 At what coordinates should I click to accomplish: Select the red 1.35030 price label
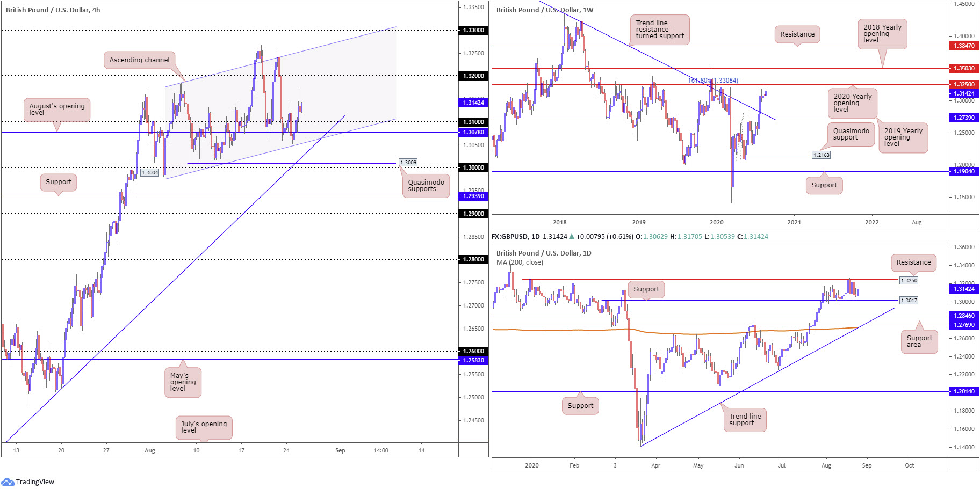pyautogui.click(x=964, y=68)
